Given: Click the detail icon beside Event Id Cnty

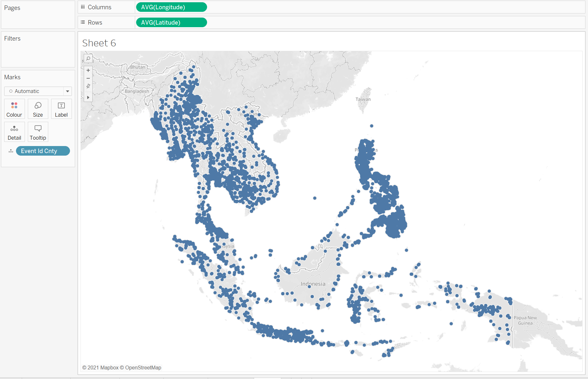Looking at the screenshot, I should tap(11, 151).
